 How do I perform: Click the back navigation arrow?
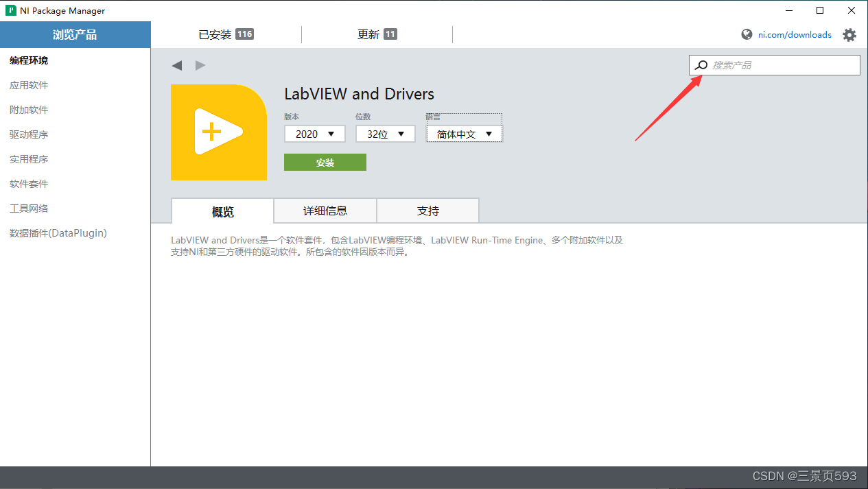point(177,65)
